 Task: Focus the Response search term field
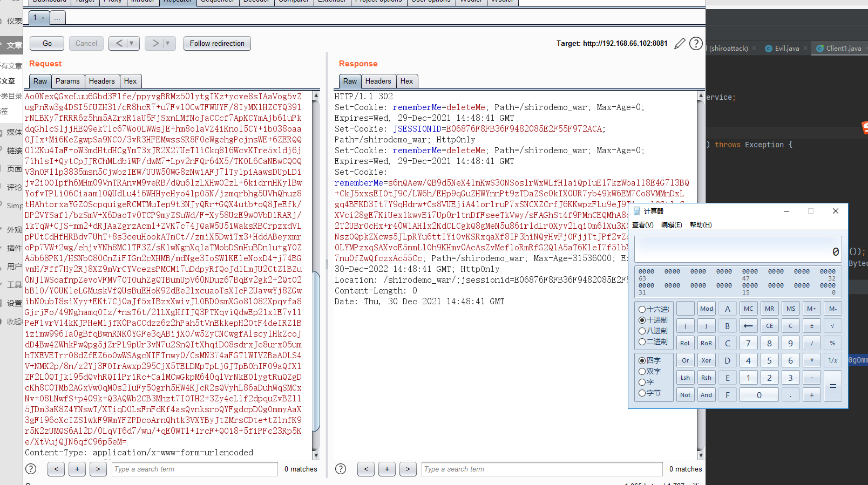542,469
